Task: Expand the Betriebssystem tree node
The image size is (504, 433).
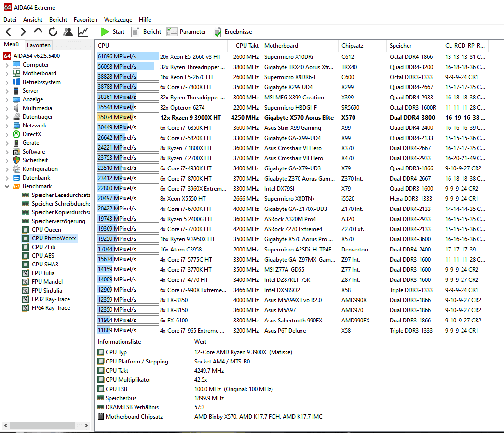Action: (7, 82)
